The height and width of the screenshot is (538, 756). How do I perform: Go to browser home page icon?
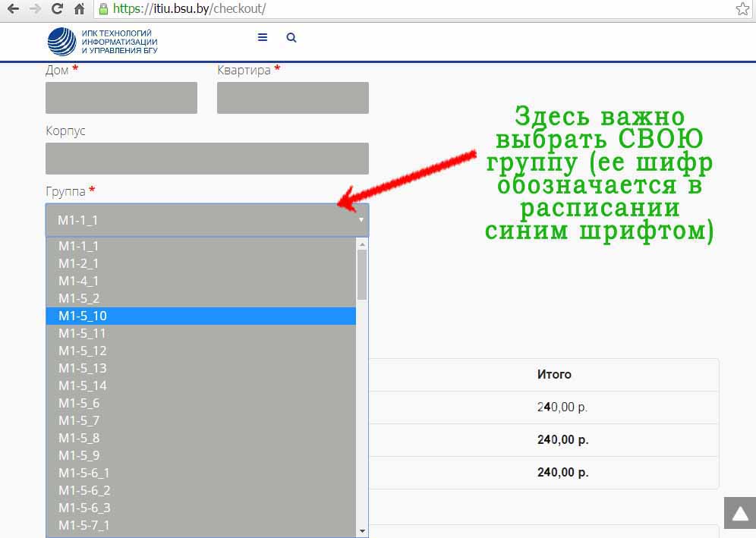(x=79, y=8)
